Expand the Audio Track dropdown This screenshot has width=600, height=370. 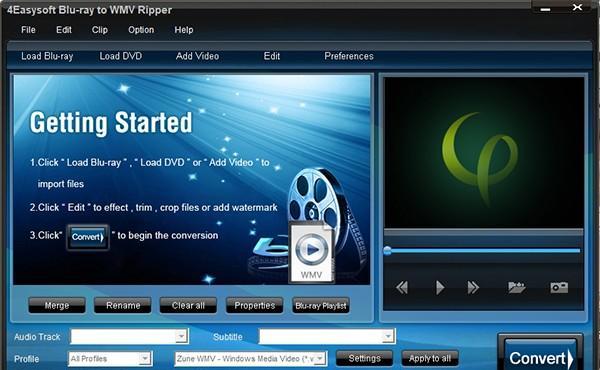(181, 336)
